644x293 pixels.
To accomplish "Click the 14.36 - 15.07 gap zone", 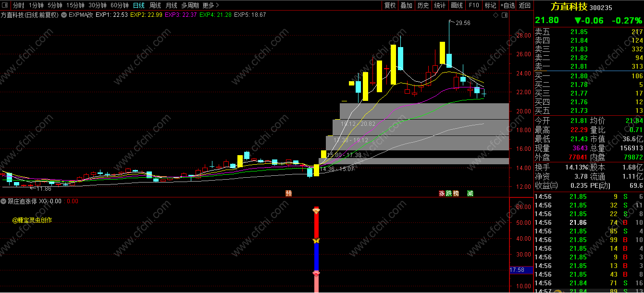I will (337, 169).
